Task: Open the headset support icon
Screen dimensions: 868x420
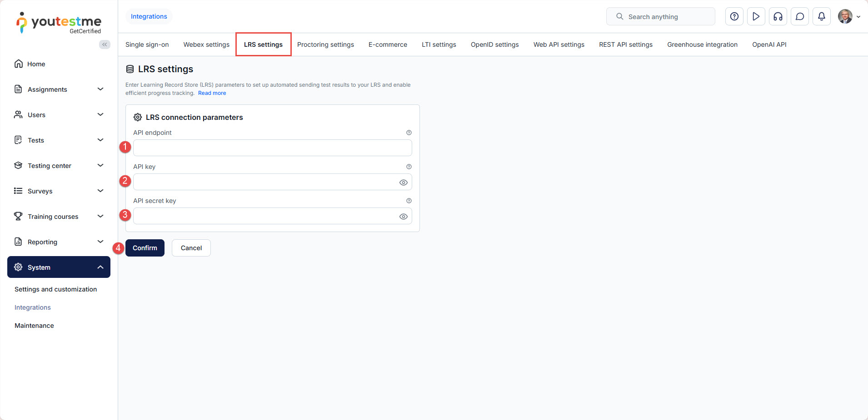Action: click(778, 17)
